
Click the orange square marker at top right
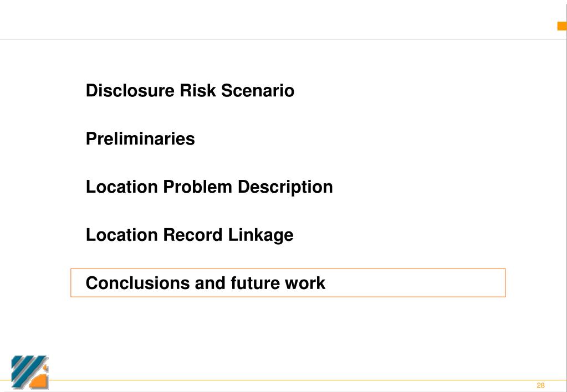pyautogui.click(x=562, y=26)
